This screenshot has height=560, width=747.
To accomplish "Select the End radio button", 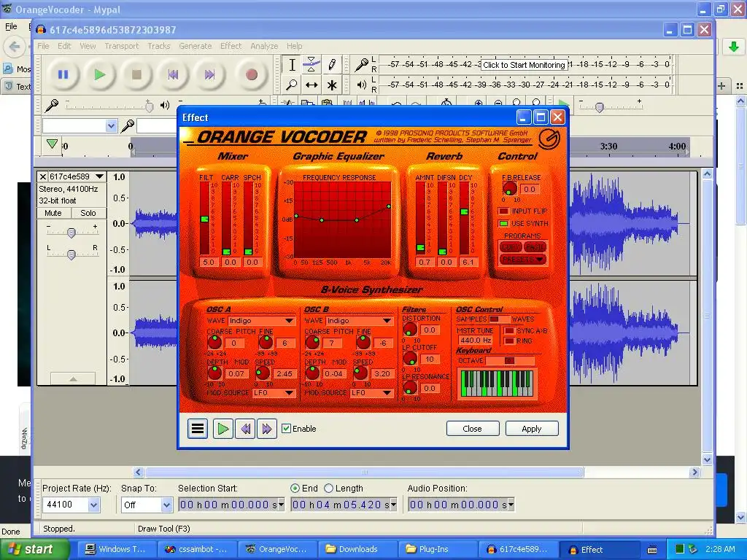I will pos(295,488).
